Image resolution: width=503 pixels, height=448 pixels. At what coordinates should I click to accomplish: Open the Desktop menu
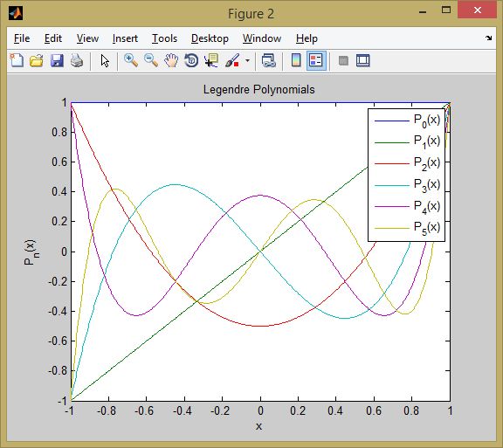coord(210,38)
